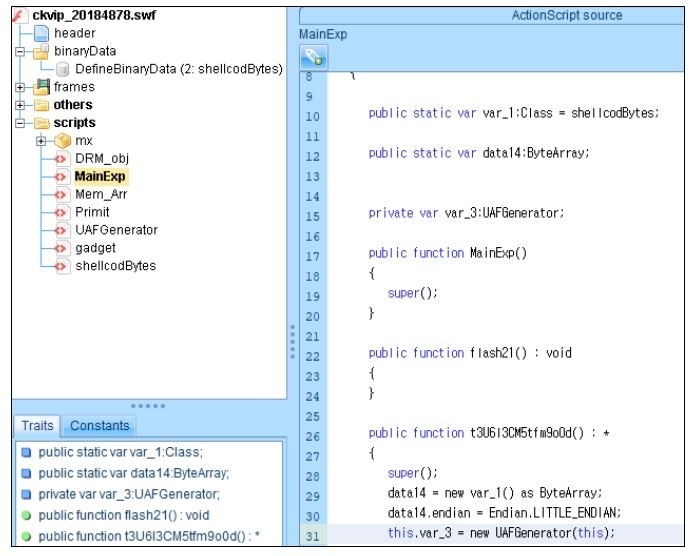This screenshot has height=556, width=698.
Task: Click the header document icon
Action: (41, 33)
